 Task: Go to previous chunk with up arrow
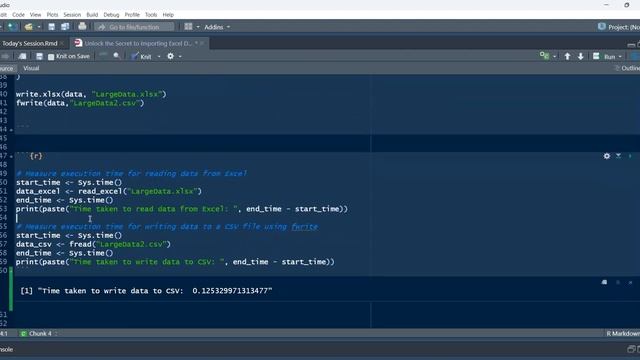pyautogui.click(x=567, y=56)
